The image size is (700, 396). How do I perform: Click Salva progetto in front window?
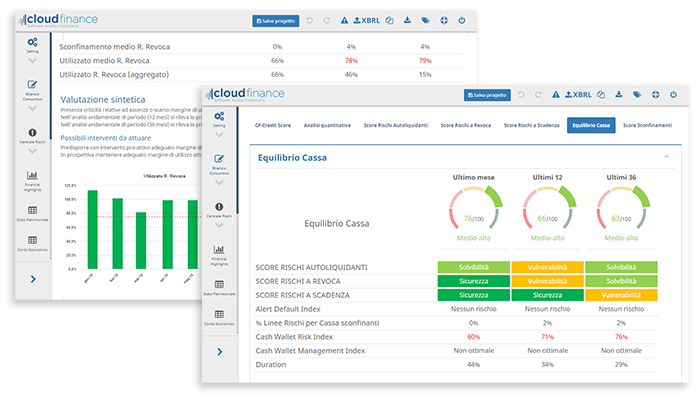[x=487, y=95]
